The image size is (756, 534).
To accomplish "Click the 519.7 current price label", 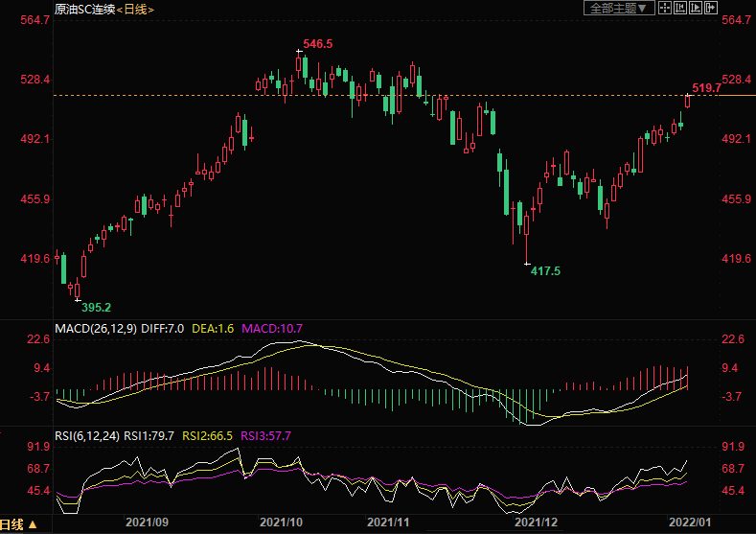I will pos(706,88).
